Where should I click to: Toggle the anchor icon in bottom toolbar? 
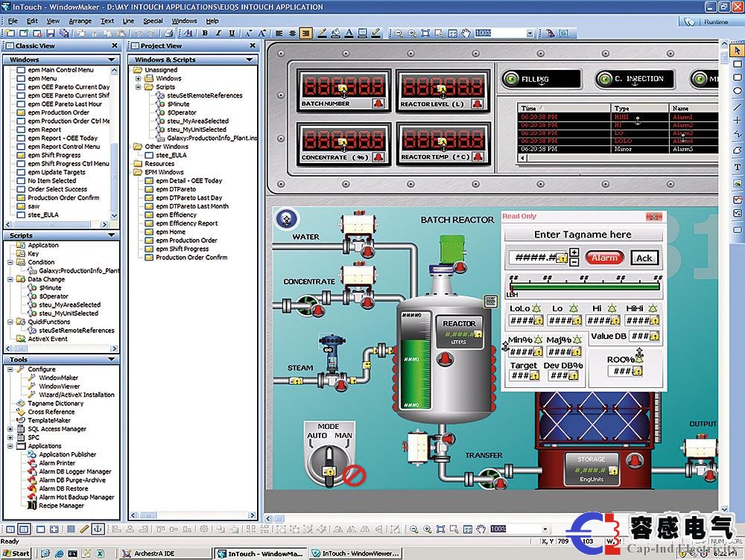click(x=98, y=529)
